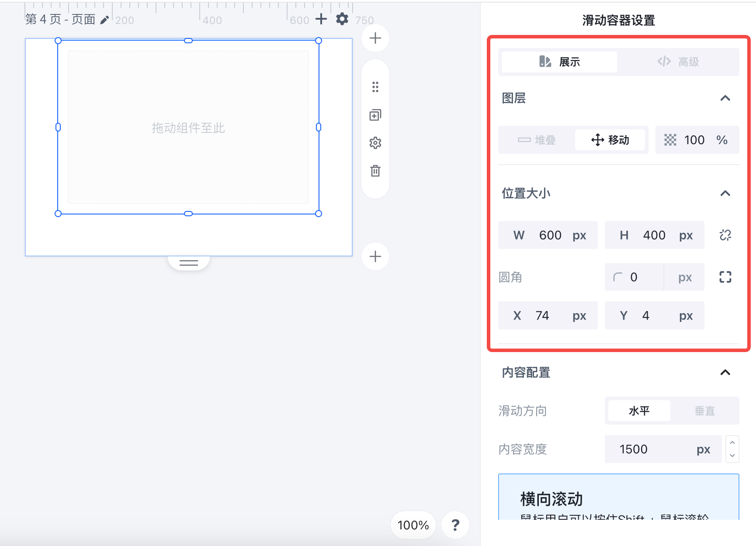Viewport: 756px width, 546px height.
Task: Open component settings gear in floating toolbar
Action: coord(375,143)
